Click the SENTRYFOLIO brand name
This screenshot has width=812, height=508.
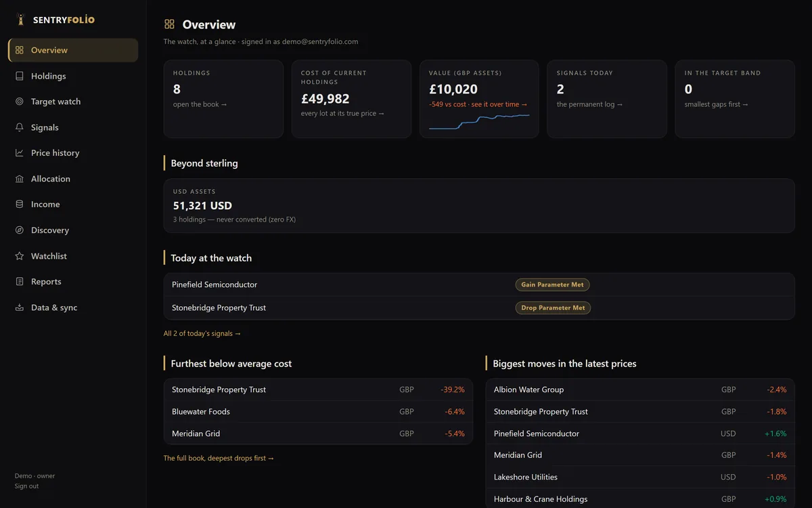(x=64, y=20)
